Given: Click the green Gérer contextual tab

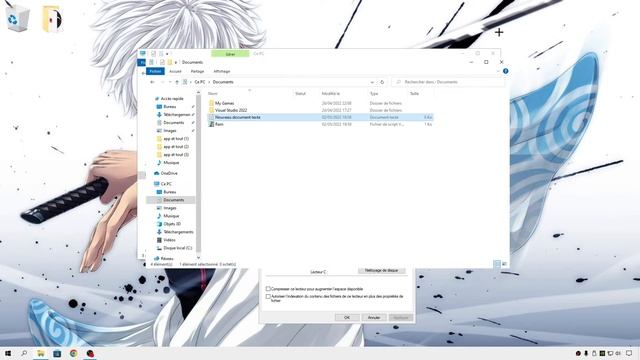Looking at the screenshot, I should pos(230,54).
